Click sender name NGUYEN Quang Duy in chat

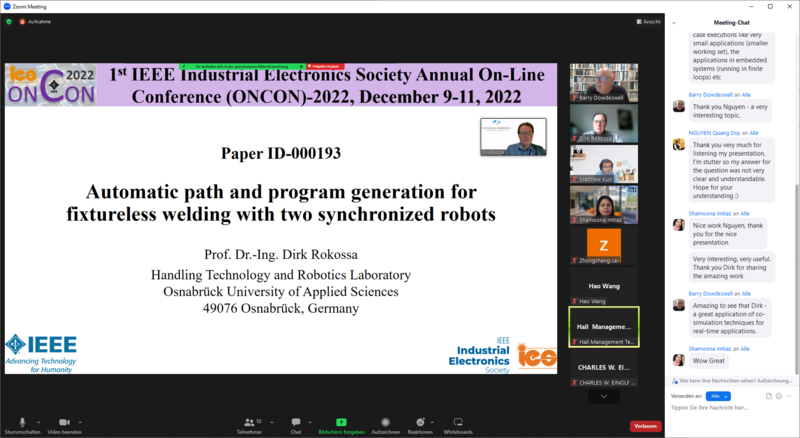(714, 133)
